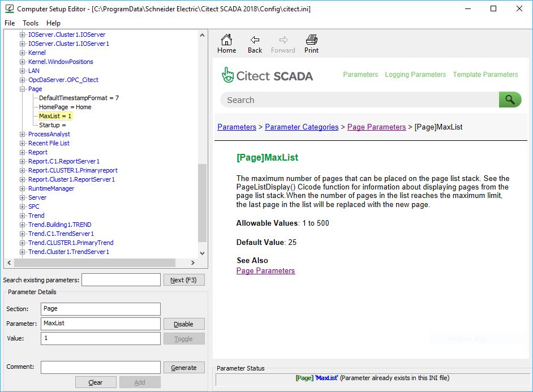Go to Home in help toolbar
Screen dimensions: 533x392
(226, 44)
